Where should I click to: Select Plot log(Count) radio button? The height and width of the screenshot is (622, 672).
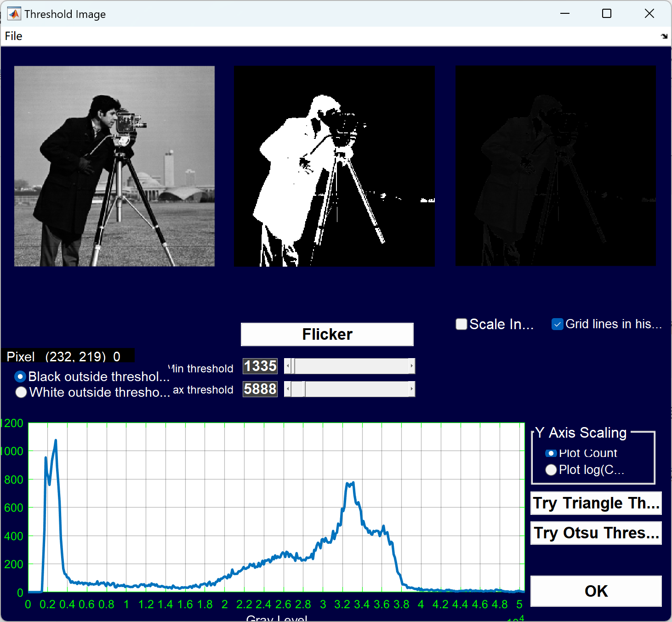(x=551, y=470)
